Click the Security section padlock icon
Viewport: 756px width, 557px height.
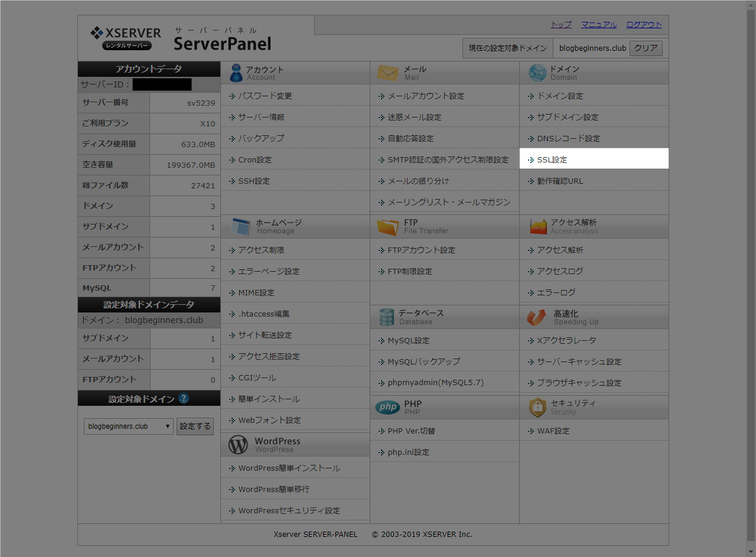click(537, 407)
